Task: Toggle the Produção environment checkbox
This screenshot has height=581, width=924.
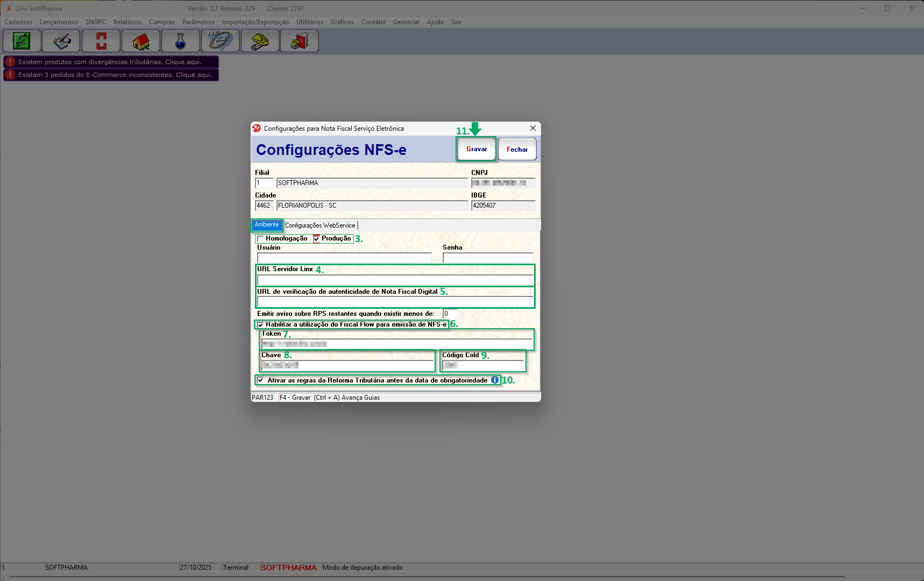Action: point(317,239)
